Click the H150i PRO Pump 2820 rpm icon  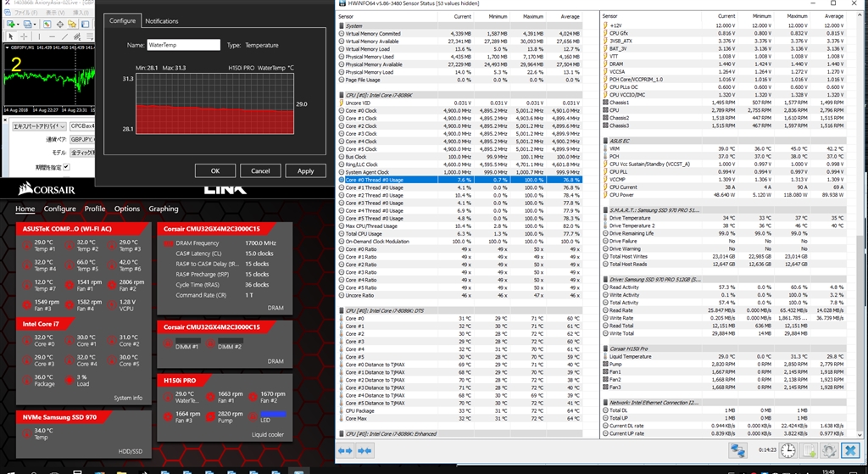point(210,416)
